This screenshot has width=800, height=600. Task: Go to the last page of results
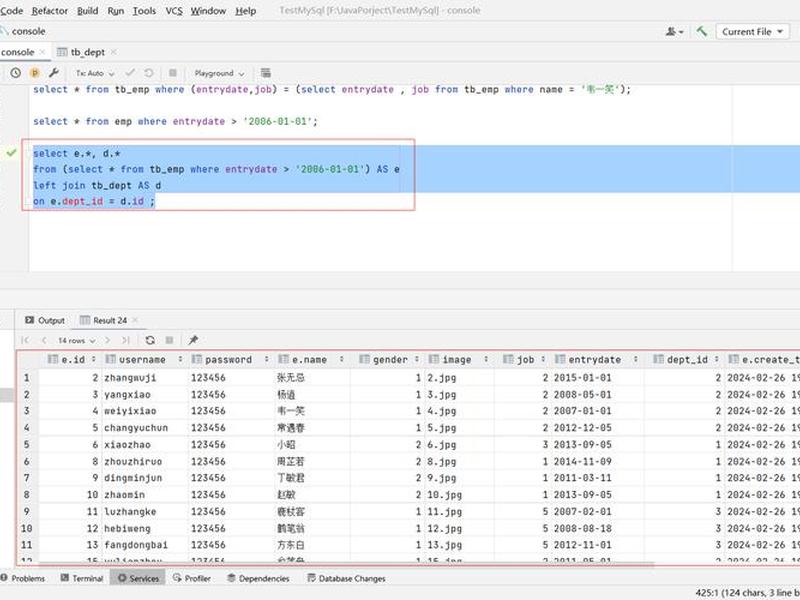(x=126, y=340)
